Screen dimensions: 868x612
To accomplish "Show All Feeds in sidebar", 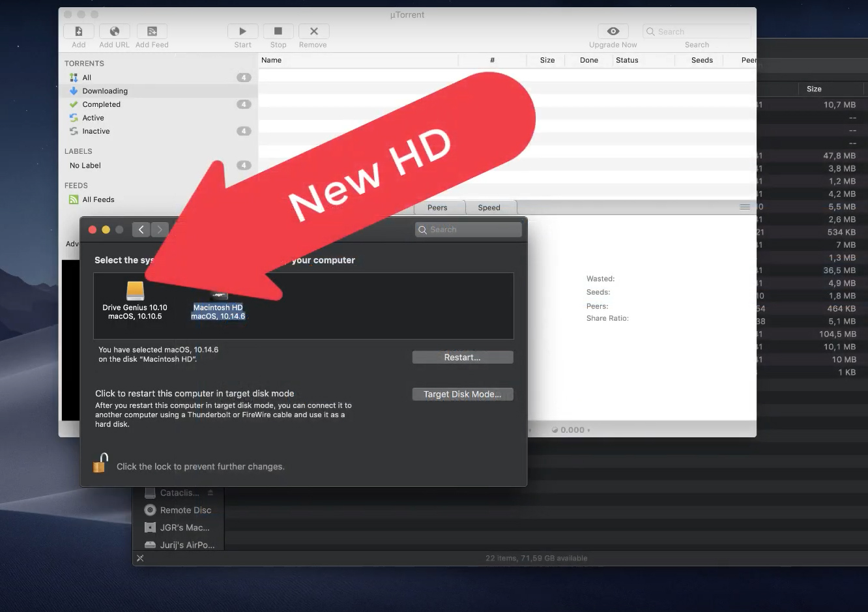I will [x=98, y=199].
